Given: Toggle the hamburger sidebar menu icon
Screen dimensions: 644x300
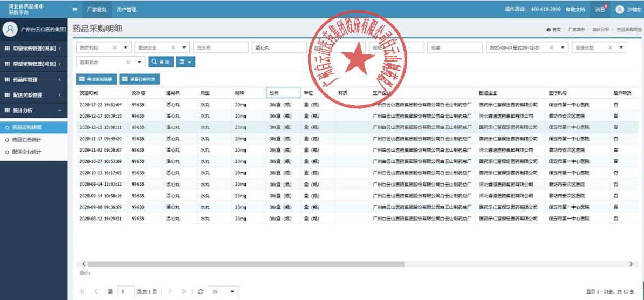Looking at the screenshot, I should coord(75,10).
